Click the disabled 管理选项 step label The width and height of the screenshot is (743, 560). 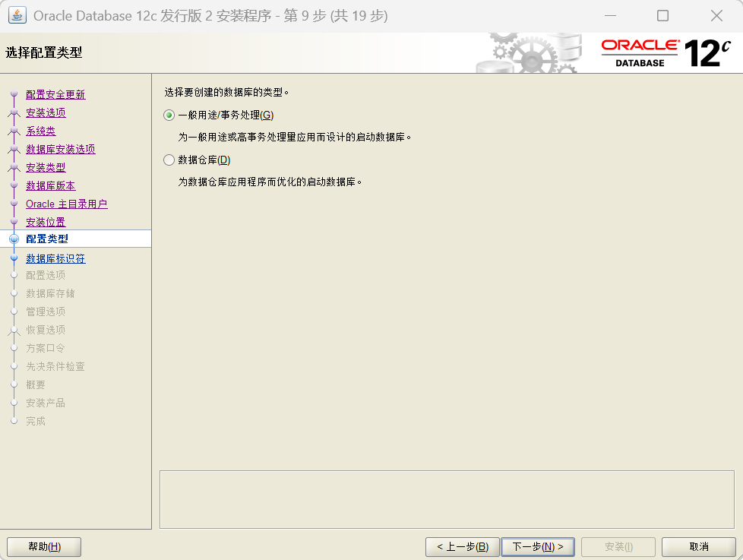[x=46, y=312]
